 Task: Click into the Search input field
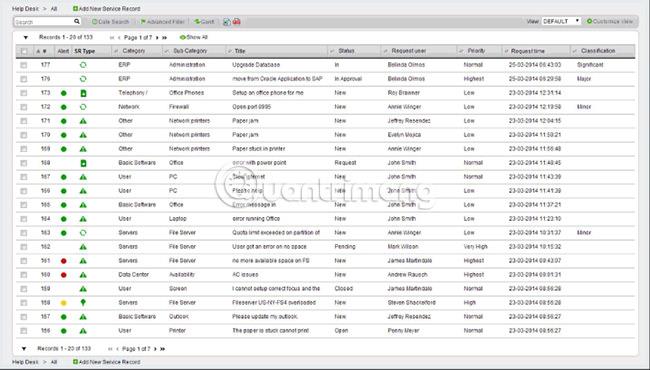[44, 22]
